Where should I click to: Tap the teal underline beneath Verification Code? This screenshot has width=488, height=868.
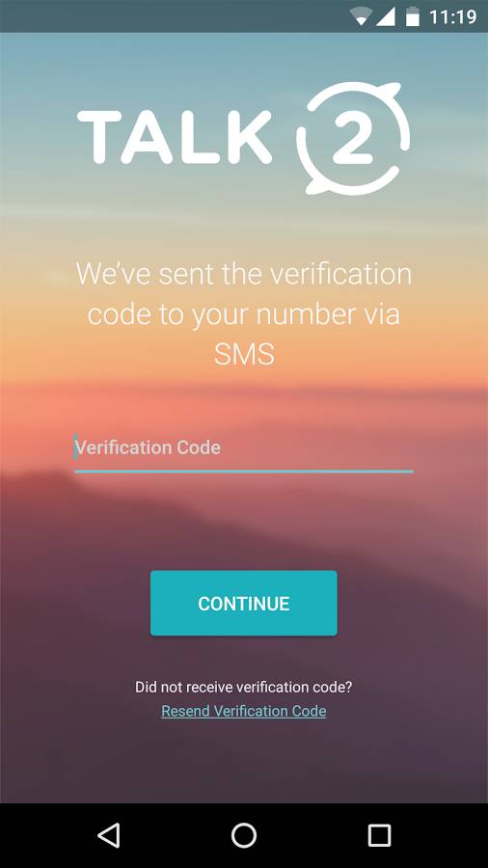click(244, 471)
